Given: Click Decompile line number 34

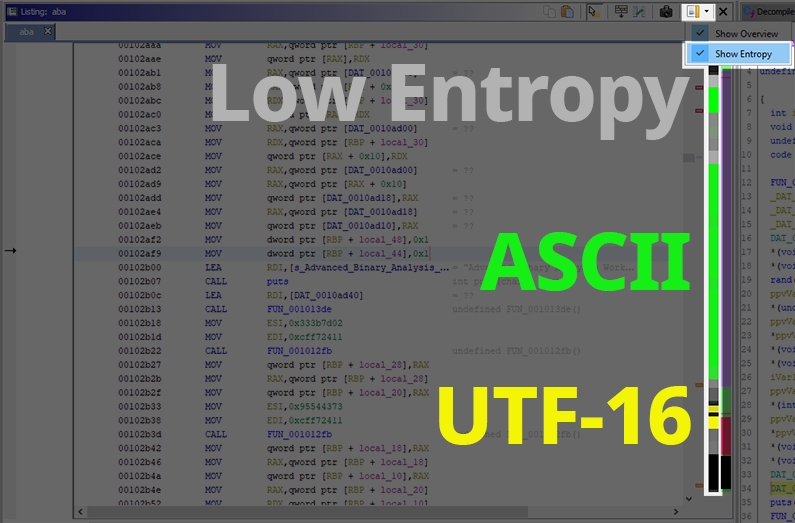Looking at the screenshot, I should pos(746,488).
